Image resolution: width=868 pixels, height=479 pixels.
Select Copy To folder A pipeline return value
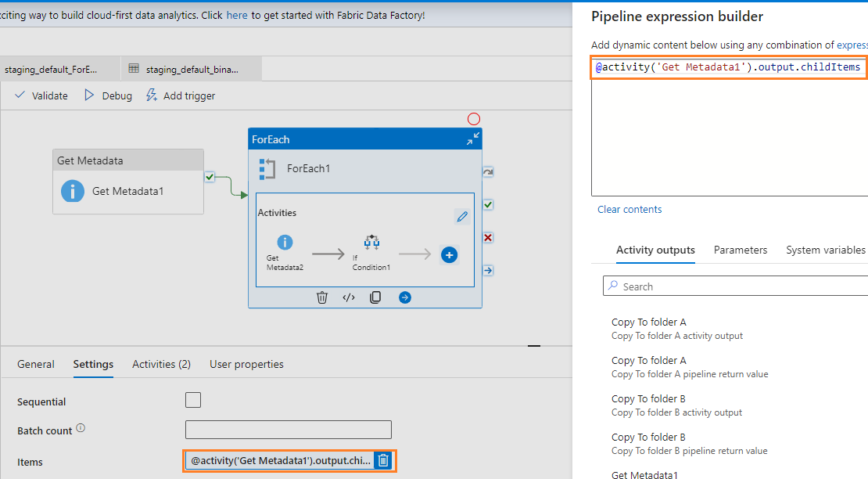(690, 366)
